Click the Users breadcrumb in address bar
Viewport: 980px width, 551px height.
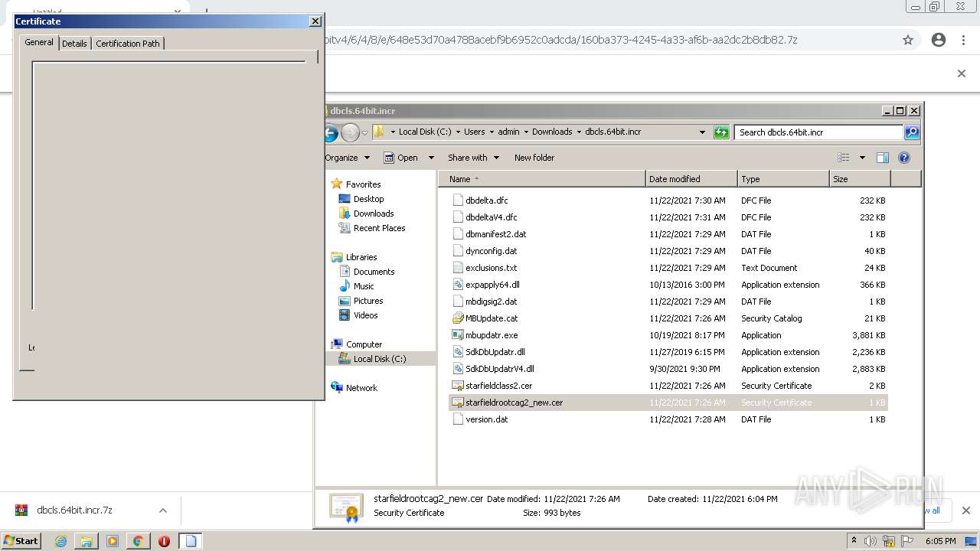pyautogui.click(x=474, y=132)
